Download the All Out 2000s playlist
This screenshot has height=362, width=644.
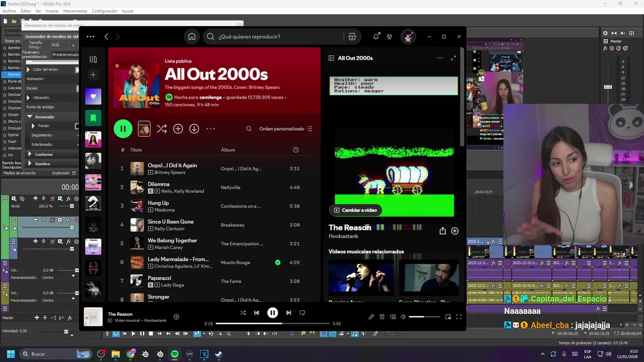pyautogui.click(x=194, y=129)
